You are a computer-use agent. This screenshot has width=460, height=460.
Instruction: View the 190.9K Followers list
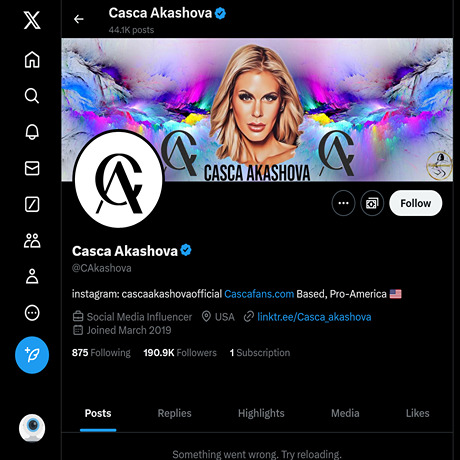[x=180, y=353]
